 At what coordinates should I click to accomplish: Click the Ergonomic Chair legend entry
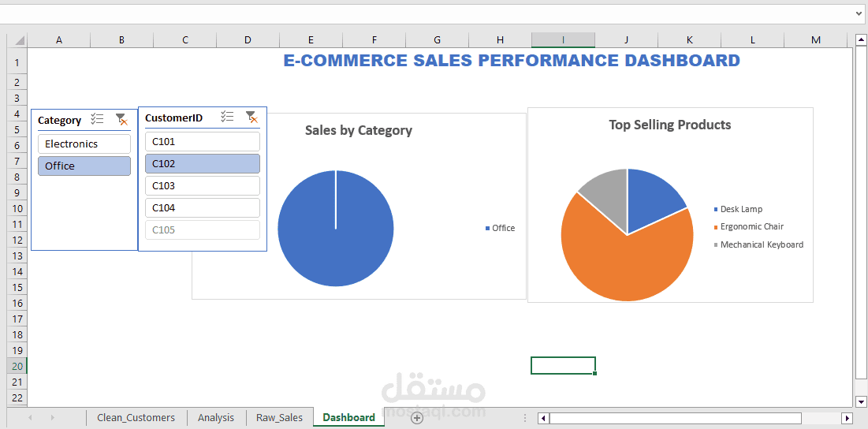pos(748,227)
